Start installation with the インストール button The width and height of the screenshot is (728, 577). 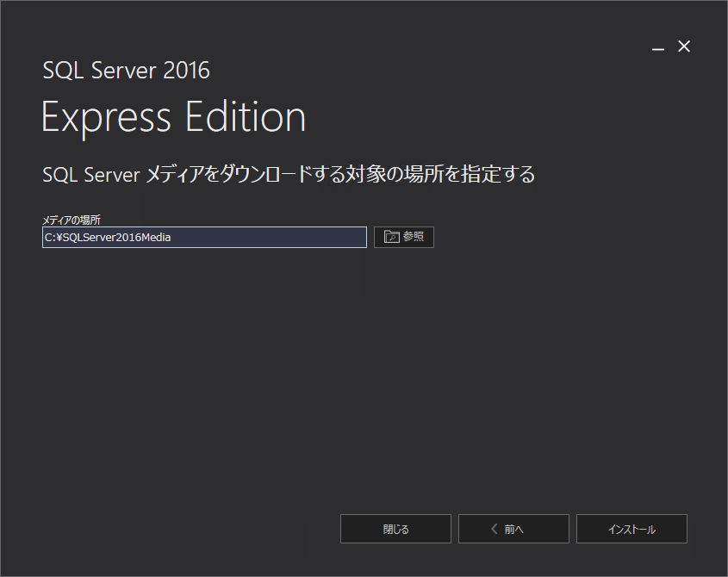tap(632, 529)
